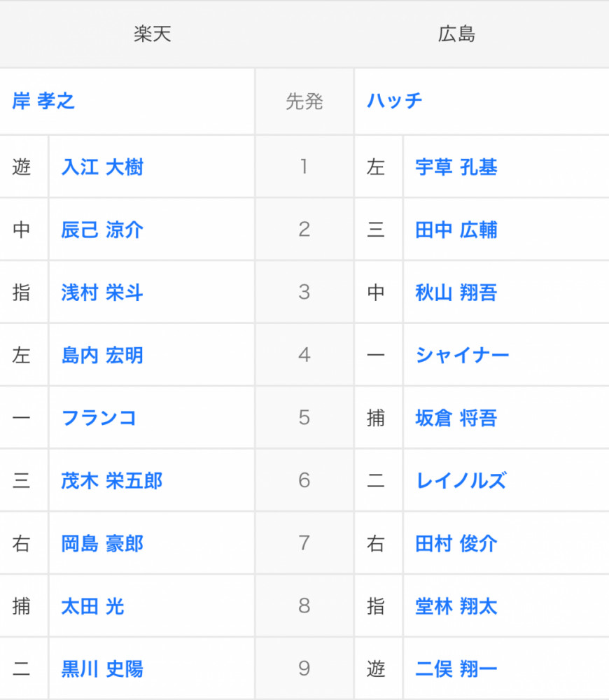Select 秋山 翔吾 from Hiroshima lineup
The height and width of the screenshot is (700, 609).
click(456, 293)
